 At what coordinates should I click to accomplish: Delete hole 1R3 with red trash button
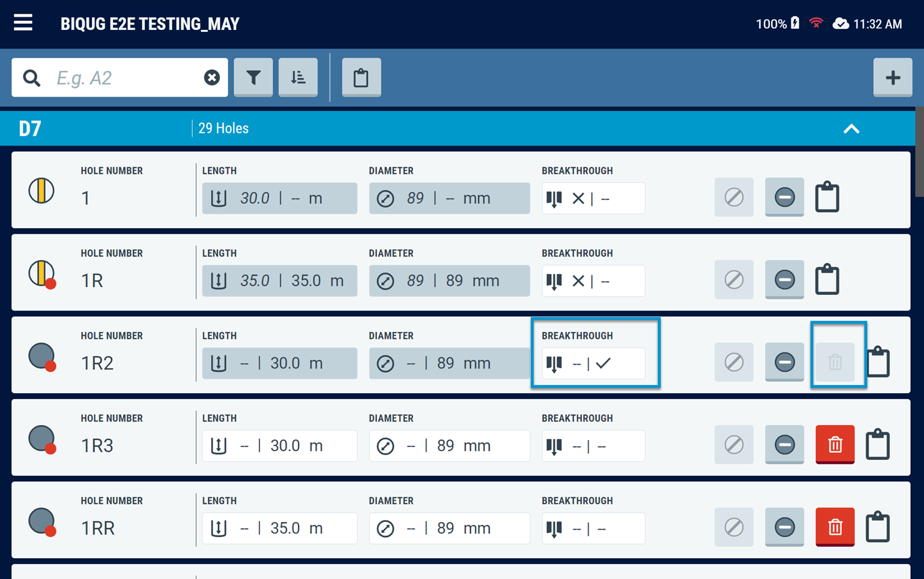point(835,445)
